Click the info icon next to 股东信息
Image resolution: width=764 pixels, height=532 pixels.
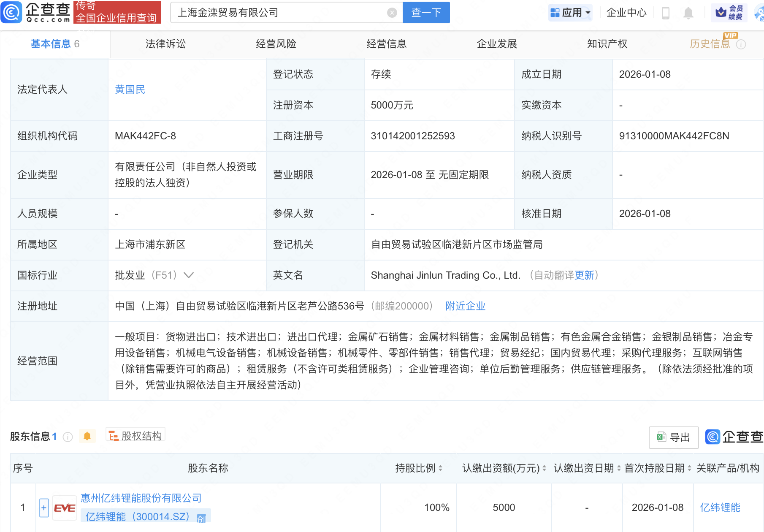(68, 437)
